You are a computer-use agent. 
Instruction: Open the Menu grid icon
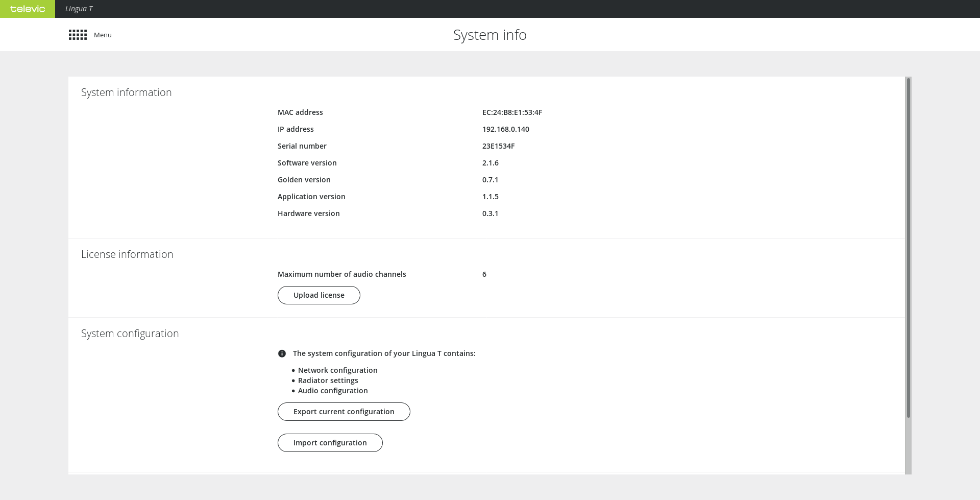(78, 35)
